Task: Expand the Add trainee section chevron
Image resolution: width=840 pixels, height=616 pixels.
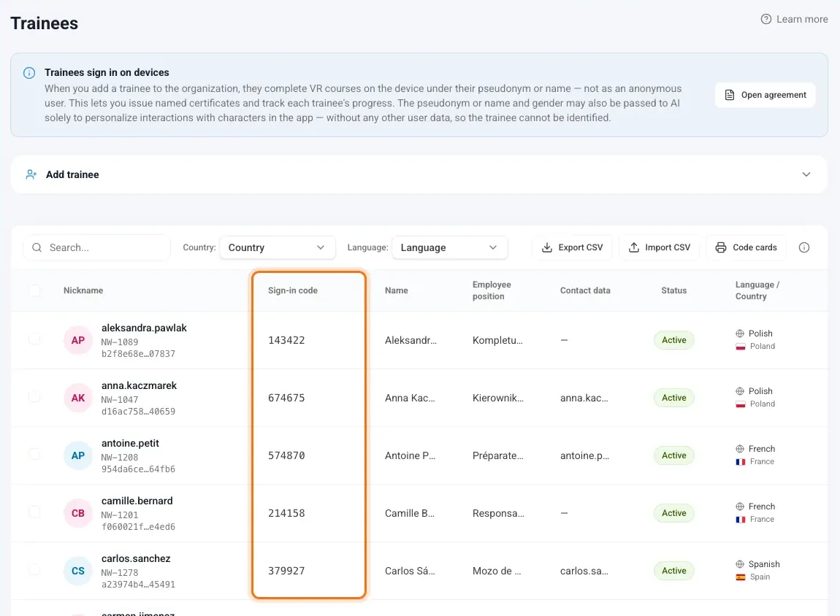Action: click(806, 174)
